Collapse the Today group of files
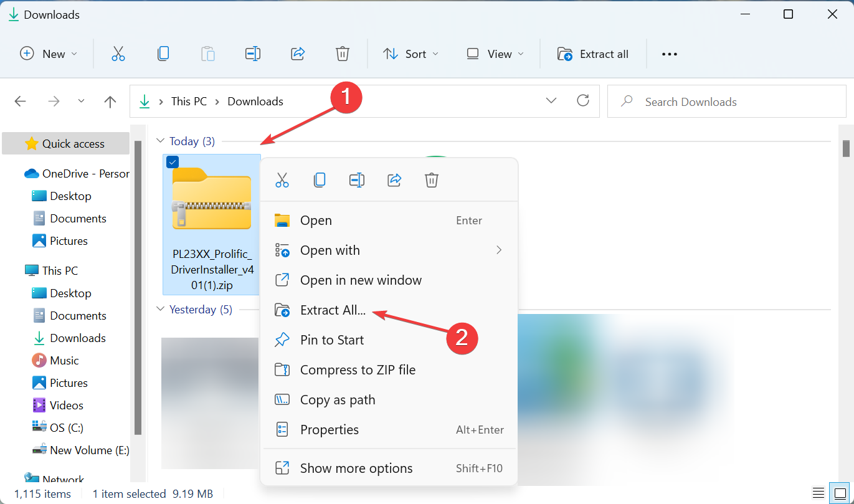 (x=161, y=141)
